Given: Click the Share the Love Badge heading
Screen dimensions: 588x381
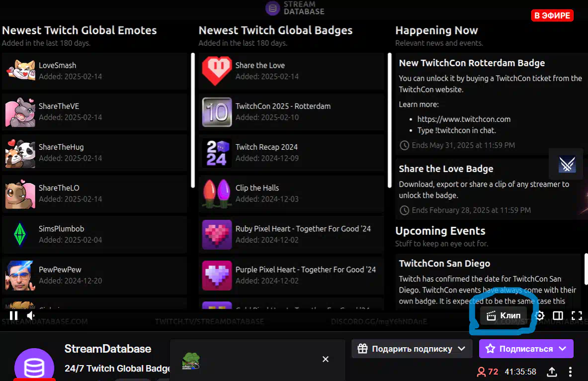Looking at the screenshot, I should click(446, 169).
